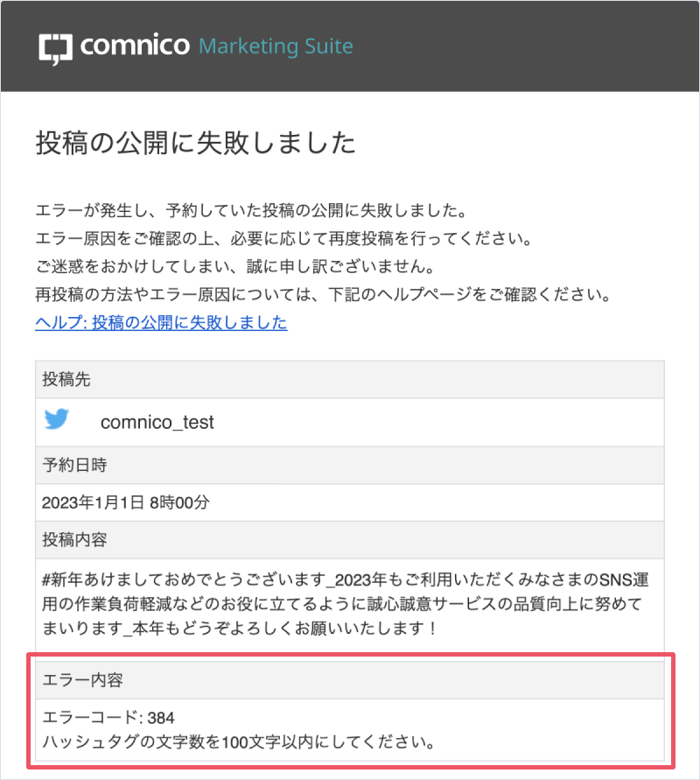The width and height of the screenshot is (700, 780).
Task: Click the 予約日時 section header
Action: tap(349, 465)
